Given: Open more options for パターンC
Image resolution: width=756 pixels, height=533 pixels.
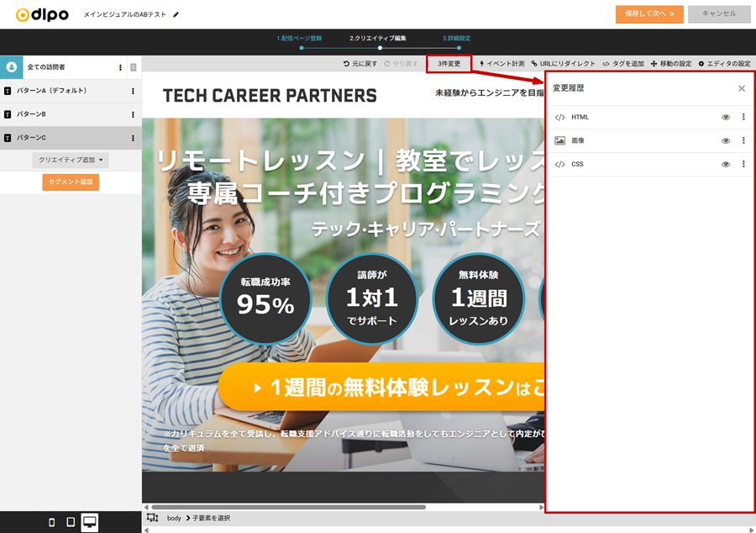Looking at the screenshot, I should [133, 139].
